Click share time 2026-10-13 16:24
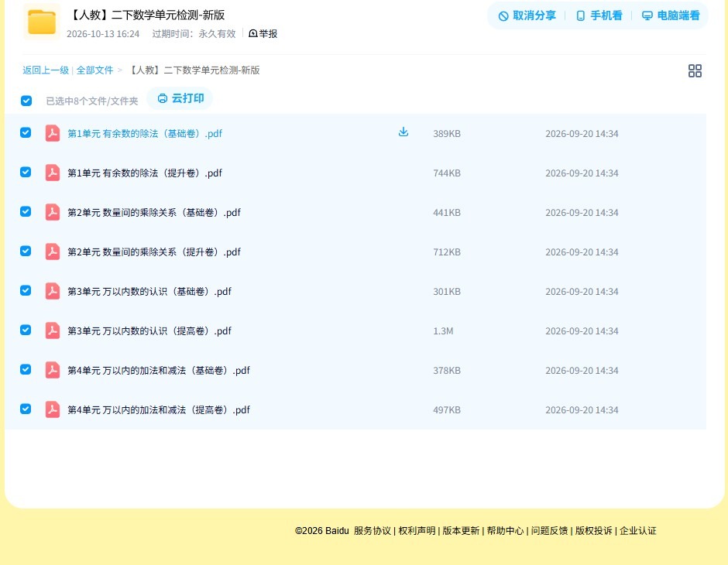728x565 pixels. pos(103,34)
